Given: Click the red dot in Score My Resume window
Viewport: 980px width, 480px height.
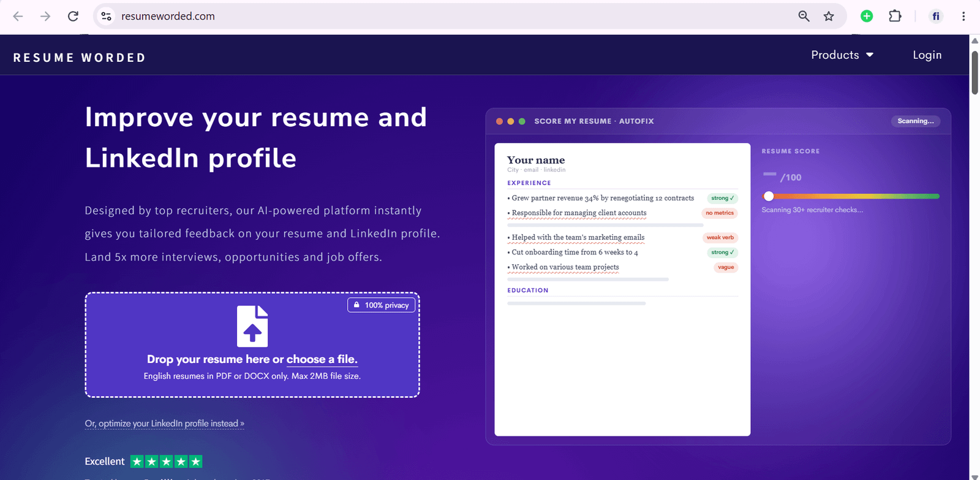Looking at the screenshot, I should (x=499, y=121).
